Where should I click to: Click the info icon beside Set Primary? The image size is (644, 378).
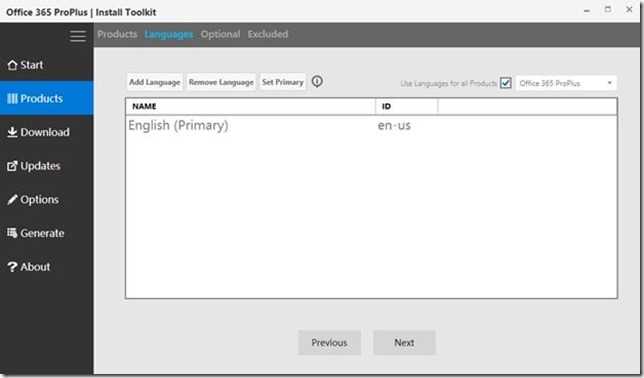point(317,81)
